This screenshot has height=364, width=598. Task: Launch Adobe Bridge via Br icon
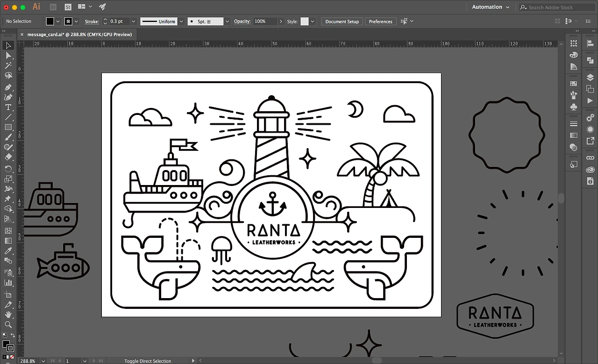[x=53, y=7]
